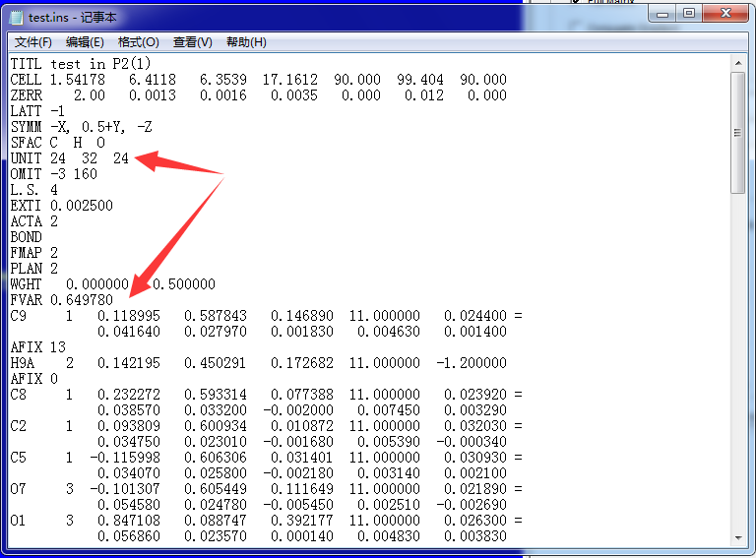Open the 编辑(E) menu
Viewport: 756px width, 558px height.
click(x=85, y=42)
